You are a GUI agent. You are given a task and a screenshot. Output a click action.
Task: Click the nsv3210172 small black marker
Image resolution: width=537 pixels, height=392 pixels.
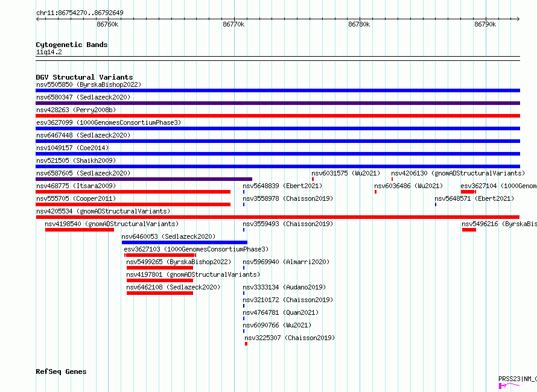(244, 306)
